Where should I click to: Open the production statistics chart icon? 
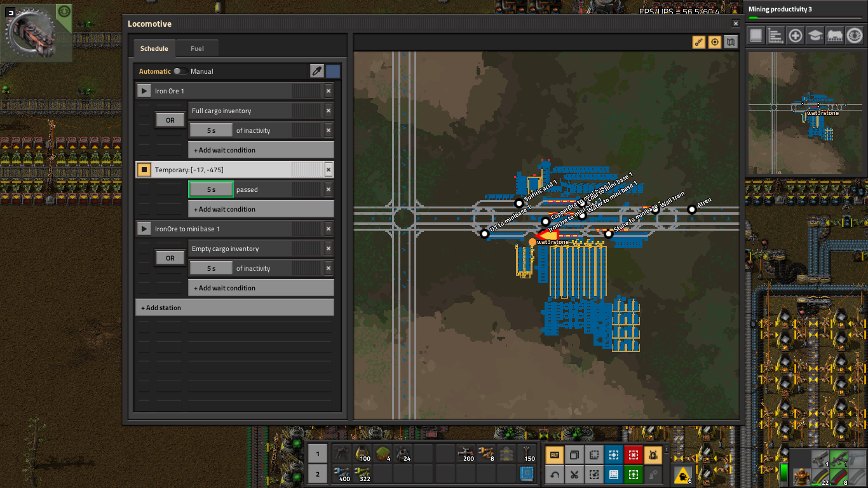776,36
